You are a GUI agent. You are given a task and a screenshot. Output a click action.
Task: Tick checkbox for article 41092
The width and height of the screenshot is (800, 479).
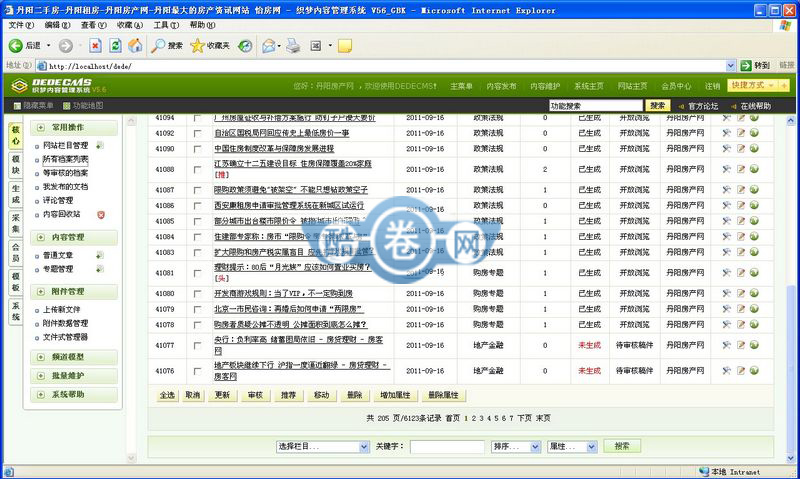coord(197,134)
